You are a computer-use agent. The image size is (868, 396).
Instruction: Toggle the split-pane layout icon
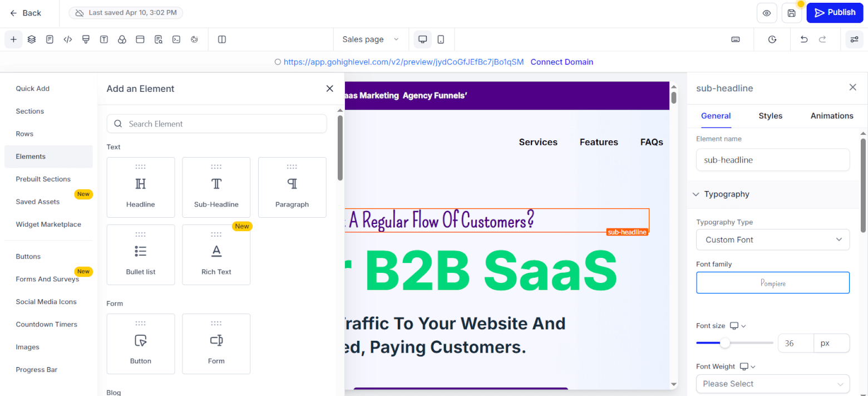221,39
